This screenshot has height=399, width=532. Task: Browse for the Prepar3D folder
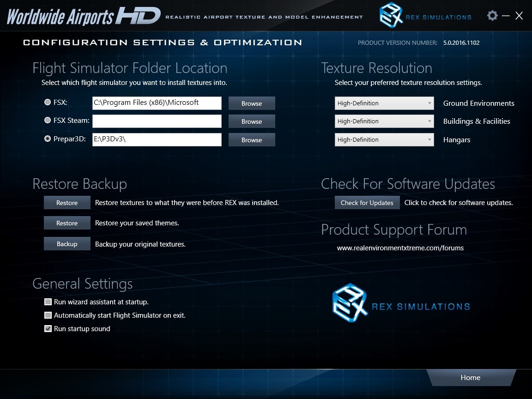[252, 140]
